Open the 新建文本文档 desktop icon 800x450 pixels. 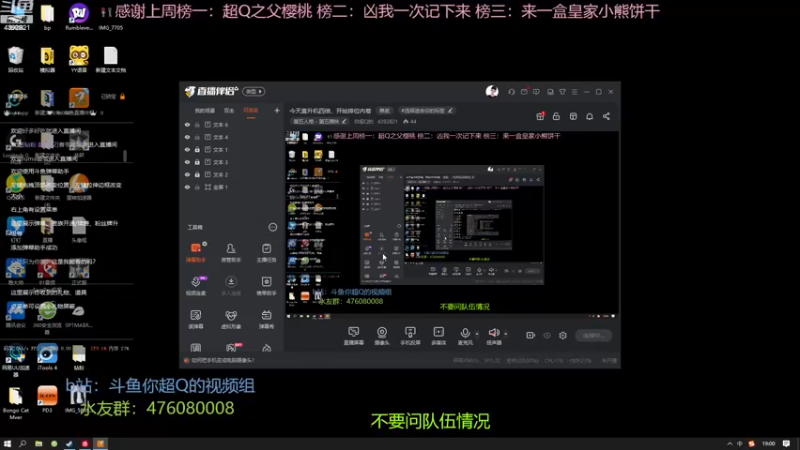(x=111, y=59)
